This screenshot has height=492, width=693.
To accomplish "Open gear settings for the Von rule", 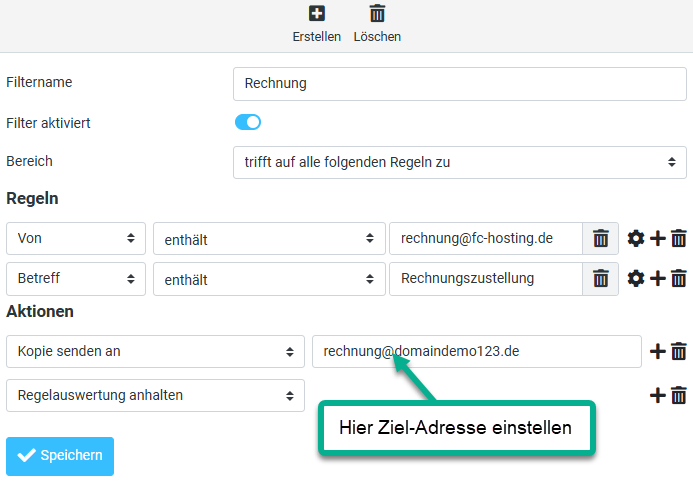I will click(635, 238).
